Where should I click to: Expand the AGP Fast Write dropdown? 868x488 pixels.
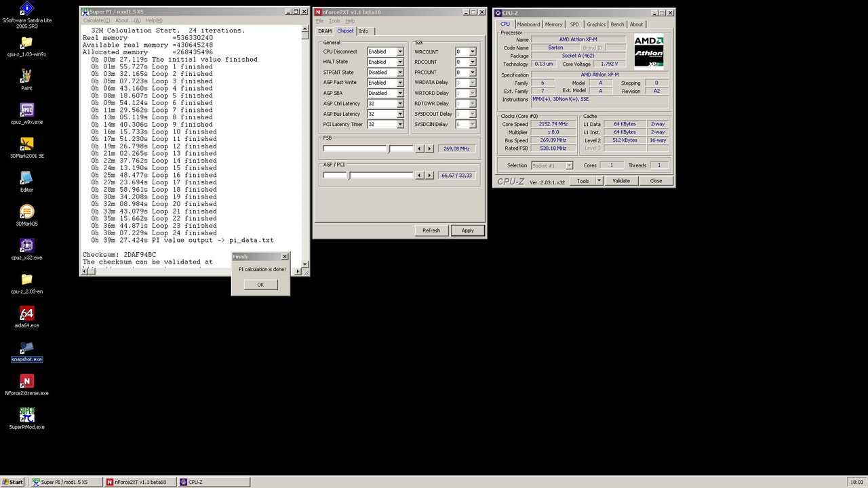click(400, 83)
